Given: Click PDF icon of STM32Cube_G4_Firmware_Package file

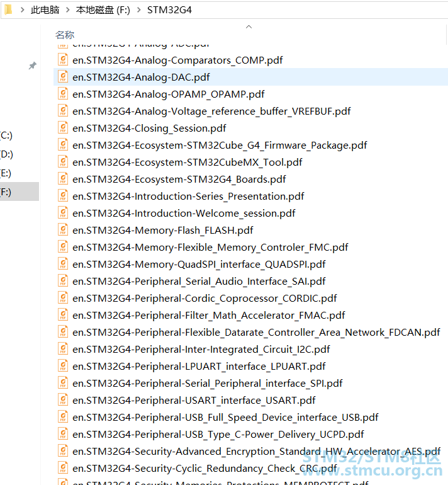Looking at the screenshot, I should [x=63, y=144].
